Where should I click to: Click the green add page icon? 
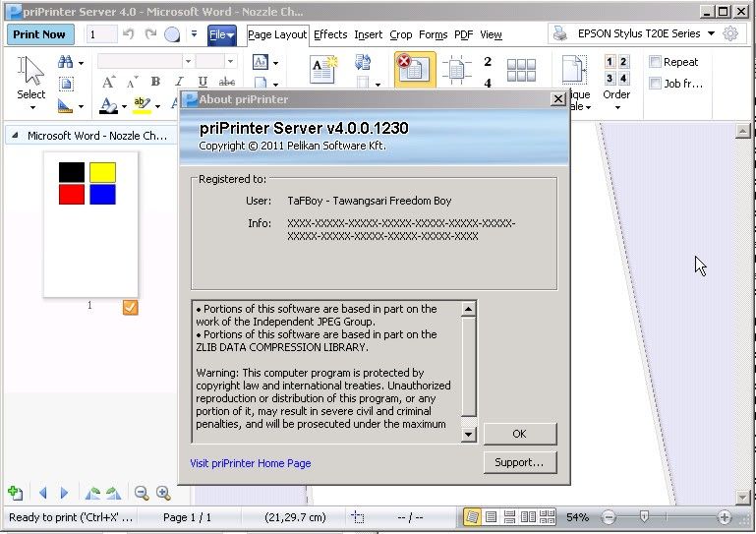[x=16, y=493]
